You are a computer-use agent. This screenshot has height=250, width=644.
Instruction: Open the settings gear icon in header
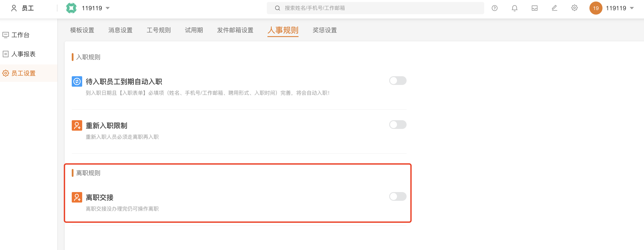point(574,8)
